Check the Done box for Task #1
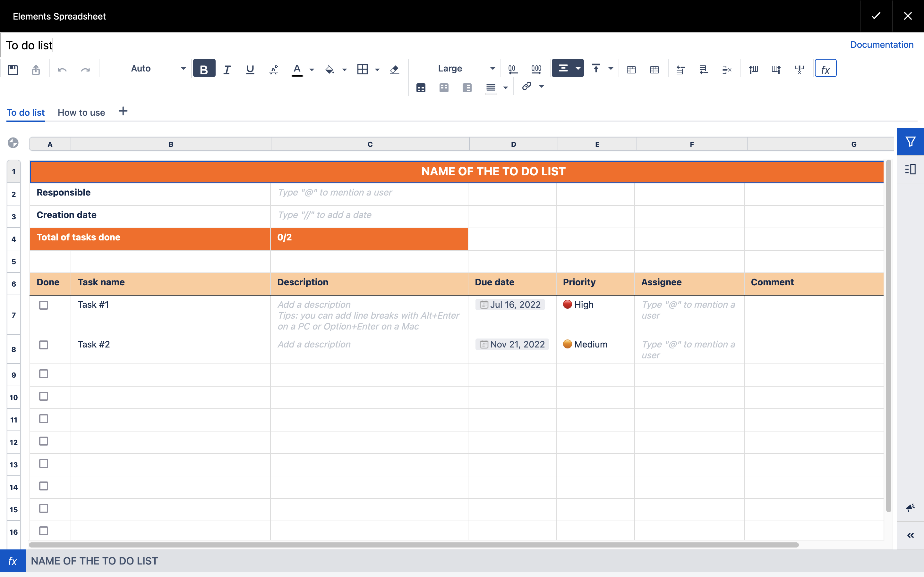924x577 pixels. point(44,305)
